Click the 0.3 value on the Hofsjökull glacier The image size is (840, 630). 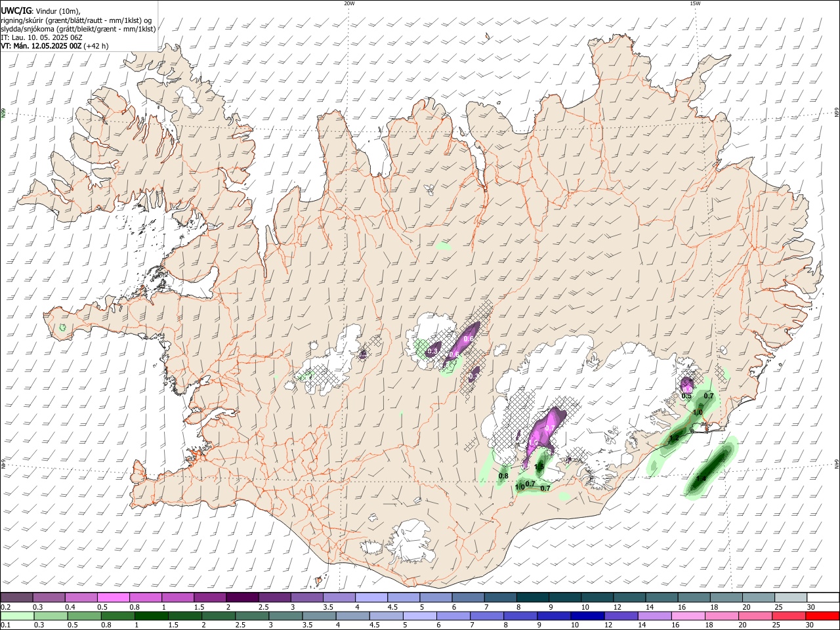(432, 352)
